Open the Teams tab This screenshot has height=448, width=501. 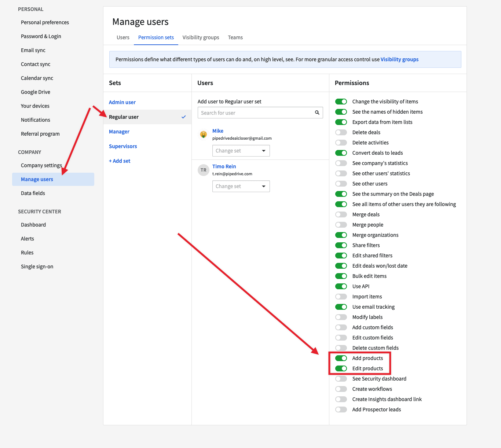235,37
